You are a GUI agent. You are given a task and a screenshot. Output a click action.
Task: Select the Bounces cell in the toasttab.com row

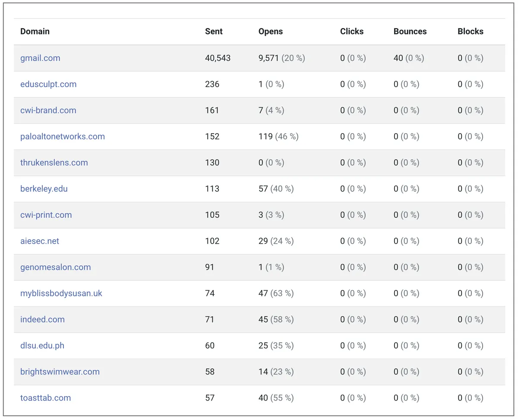click(x=407, y=398)
